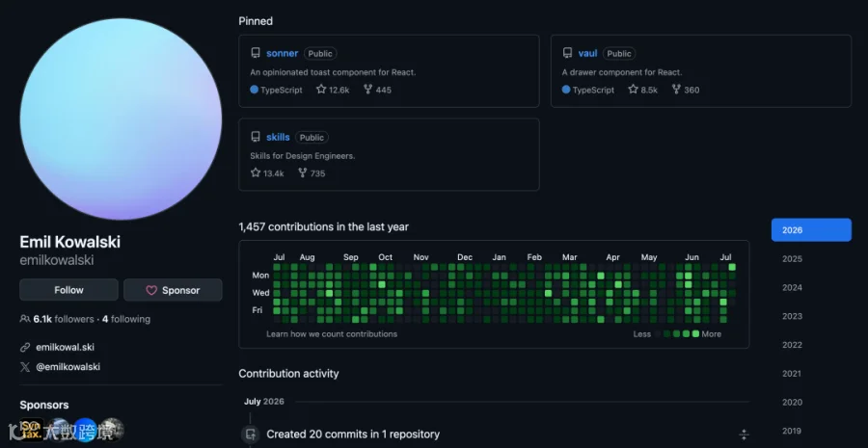The width and height of the screenshot is (868, 448).
Task: Click the emilkowalski username text
Action: tap(57, 260)
